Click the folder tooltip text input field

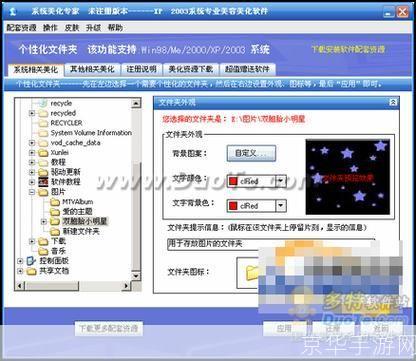271,244
